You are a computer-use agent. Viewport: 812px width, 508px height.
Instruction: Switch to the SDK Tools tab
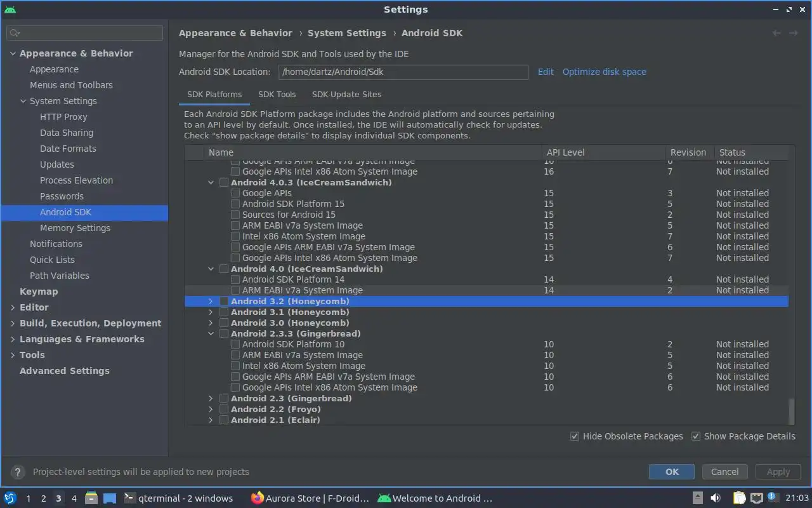point(277,94)
